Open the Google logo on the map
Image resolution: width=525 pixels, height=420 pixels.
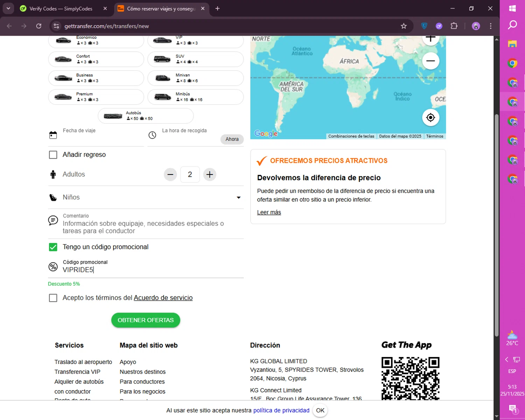click(266, 134)
